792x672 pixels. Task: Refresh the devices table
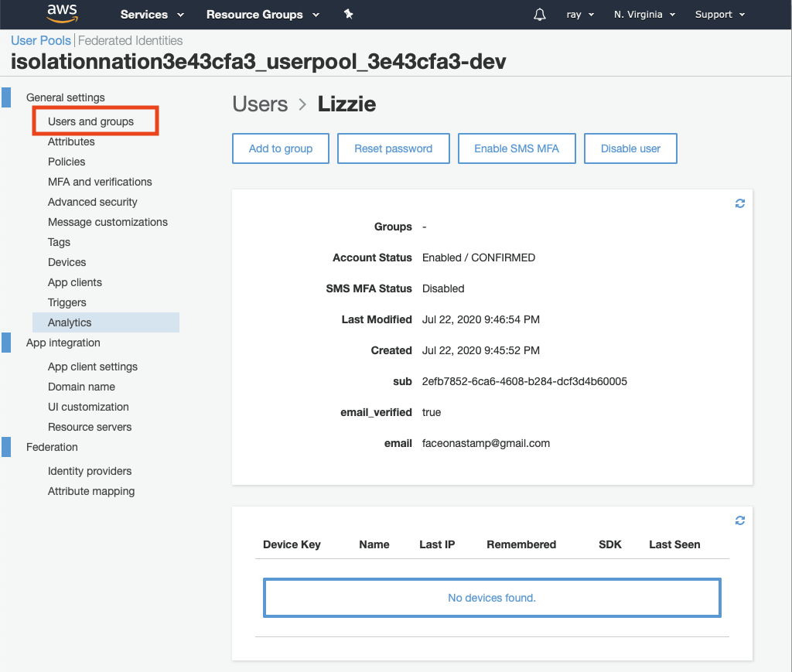(x=739, y=520)
